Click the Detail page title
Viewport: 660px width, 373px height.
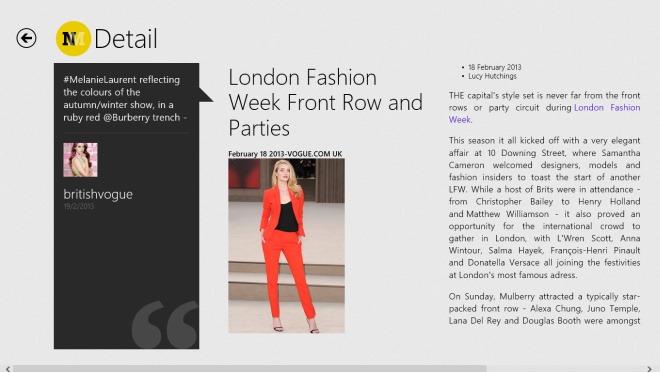(x=126, y=39)
